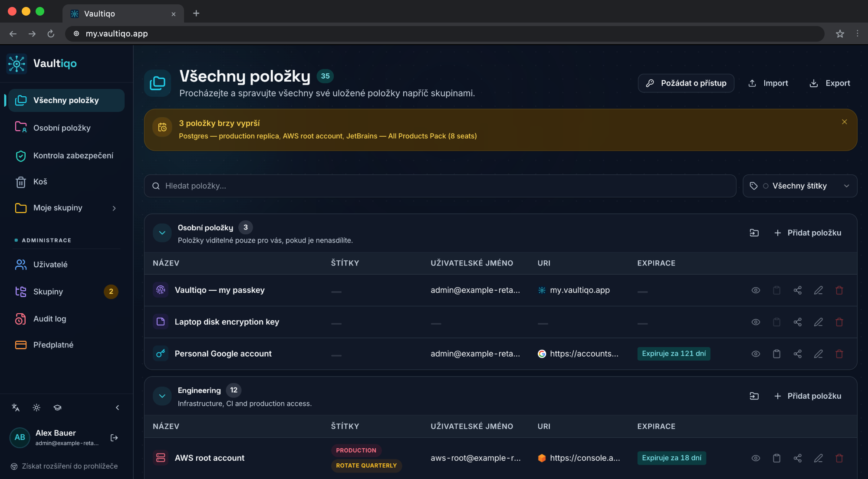The width and height of the screenshot is (868, 479).
Task: Share the AWS root account item
Action: pos(797,458)
